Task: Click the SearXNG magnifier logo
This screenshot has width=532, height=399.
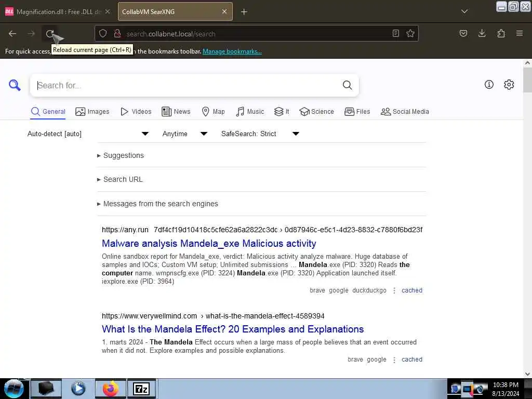Action: [15, 85]
